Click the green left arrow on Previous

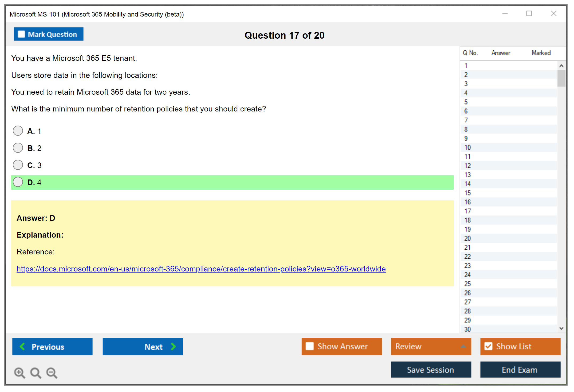23,346
